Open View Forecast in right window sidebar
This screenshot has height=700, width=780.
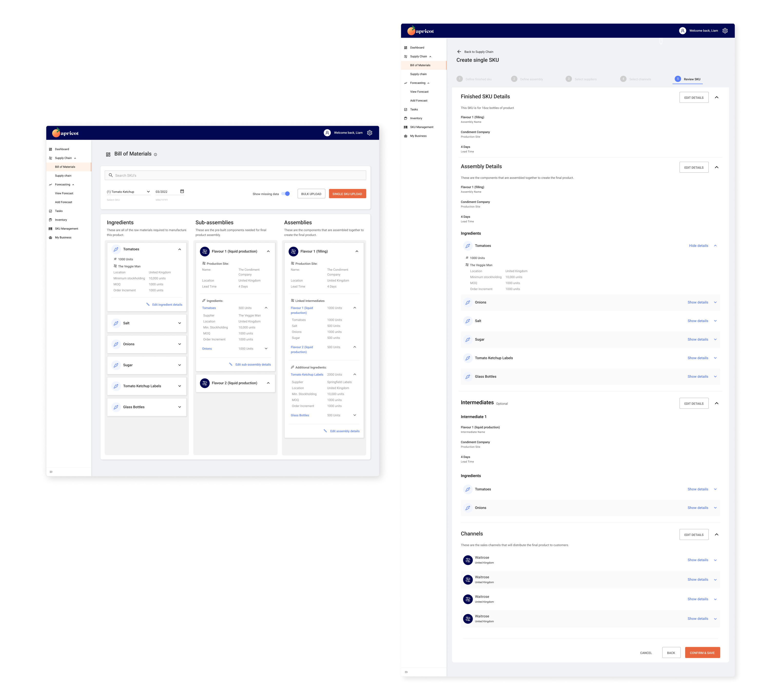pyautogui.click(x=419, y=92)
